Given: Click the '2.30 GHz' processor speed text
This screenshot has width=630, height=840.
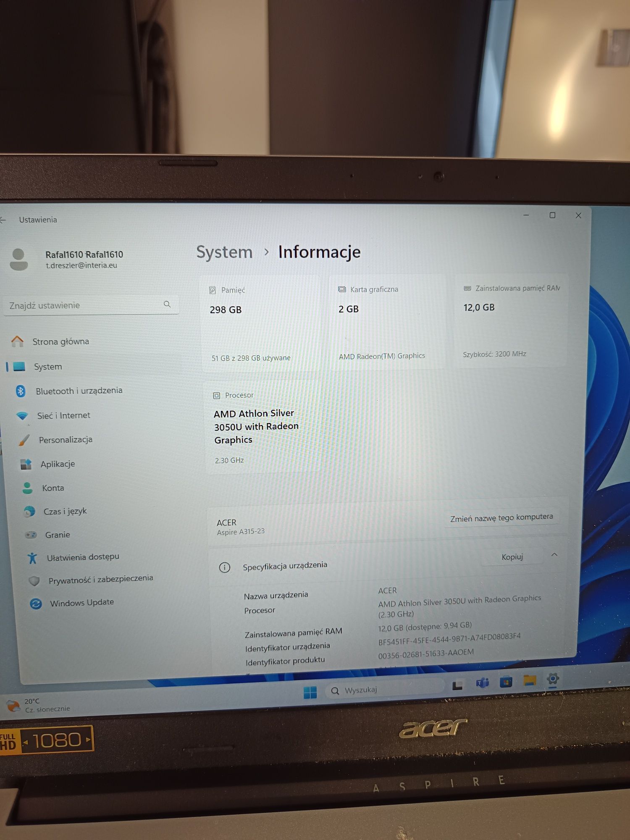Looking at the screenshot, I should click(229, 460).
